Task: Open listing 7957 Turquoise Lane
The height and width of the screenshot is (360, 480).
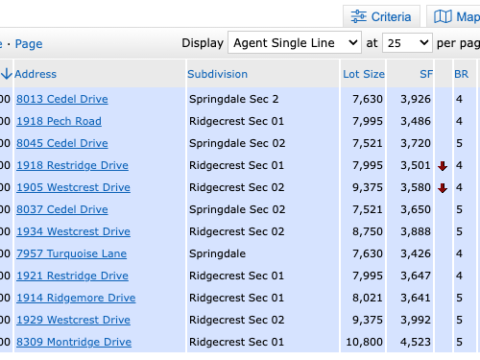Action: (72, 254)
